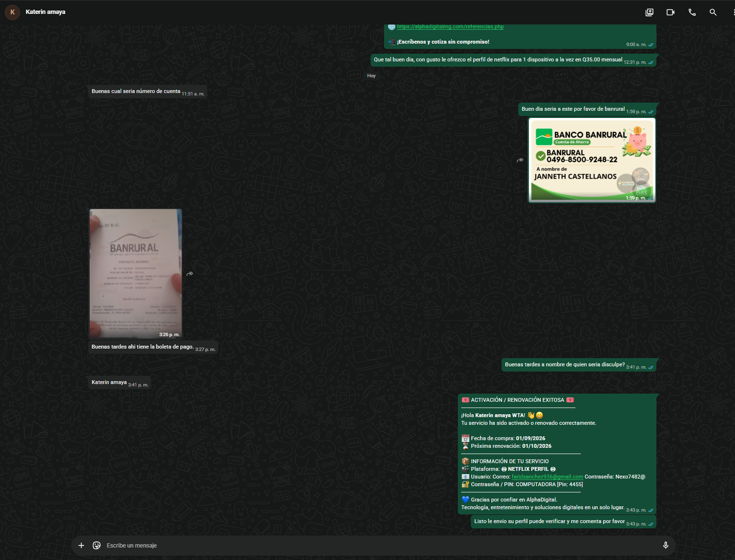735x560 pixels.
Task: Select the Netflix Q35.00 mensual offer message
Action: (513, 60)
